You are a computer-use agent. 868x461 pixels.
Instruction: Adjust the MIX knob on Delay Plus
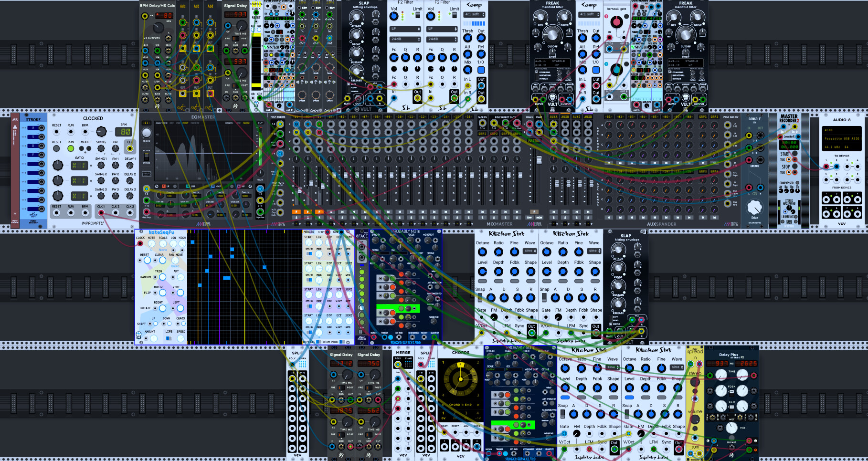[x=731, y=428]
